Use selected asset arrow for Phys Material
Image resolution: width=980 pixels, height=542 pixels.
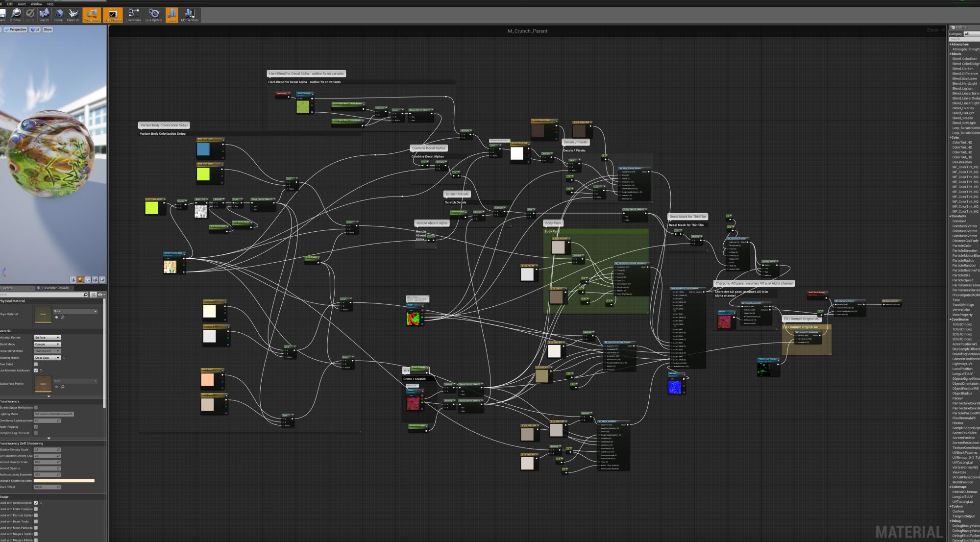click(57, 317)
